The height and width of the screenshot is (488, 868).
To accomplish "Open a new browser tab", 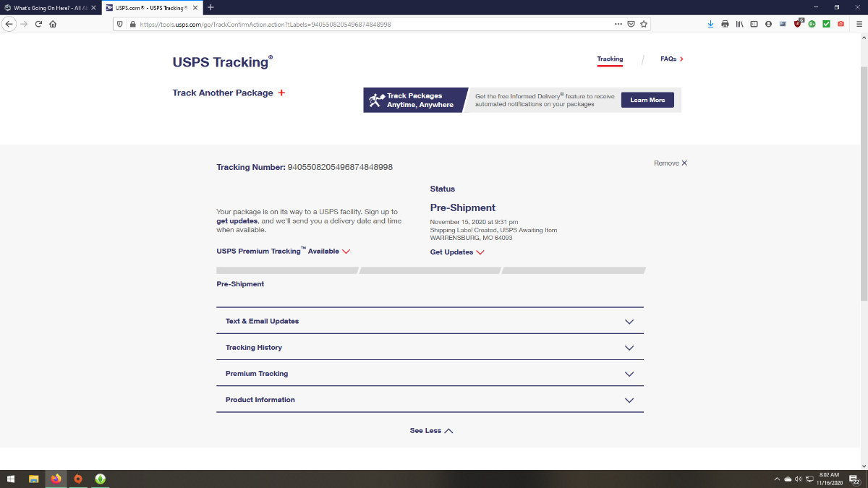I will coord(210,7).
